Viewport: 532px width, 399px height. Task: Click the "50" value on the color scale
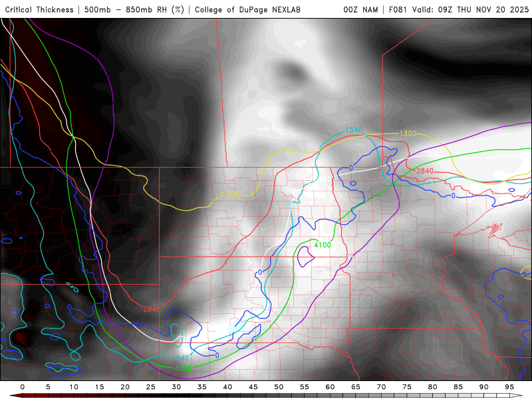pyautogui.click(x=279, y=387)
